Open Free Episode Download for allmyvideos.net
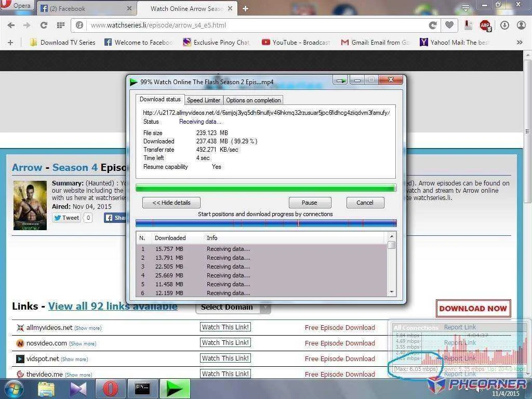Screen dimensions: 532x399 [340, 327]
